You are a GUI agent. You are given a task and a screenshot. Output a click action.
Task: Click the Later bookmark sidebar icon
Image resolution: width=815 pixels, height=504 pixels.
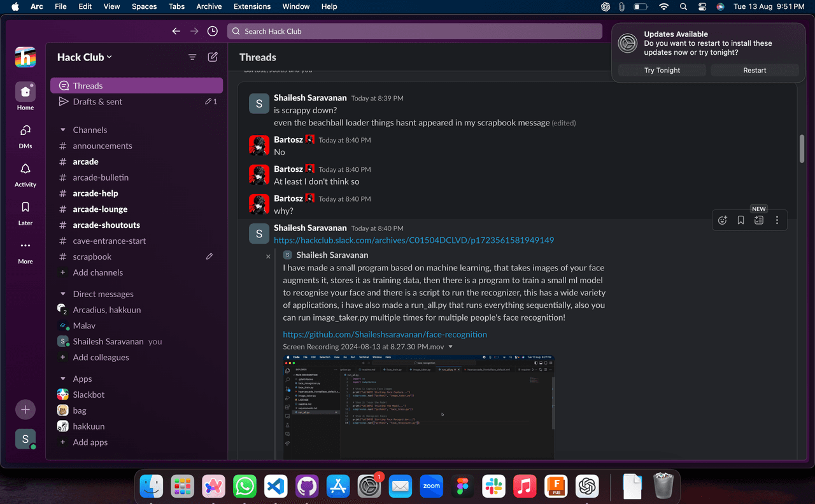25,207
